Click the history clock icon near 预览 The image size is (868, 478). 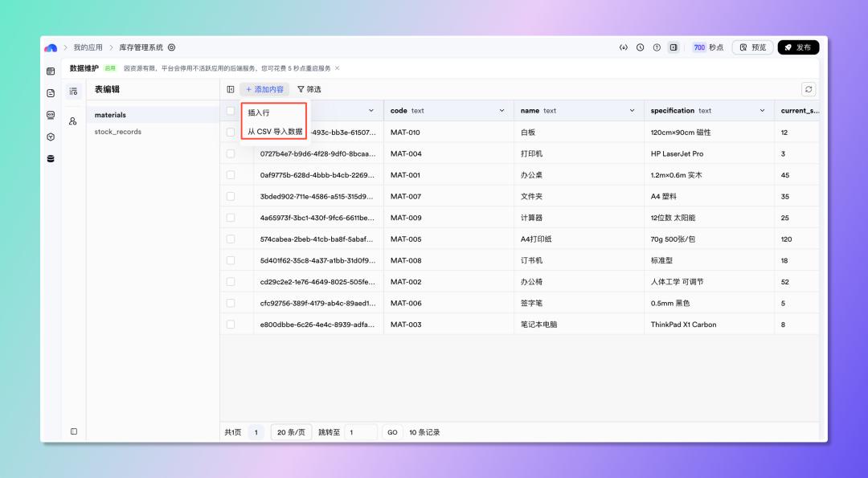640,47
